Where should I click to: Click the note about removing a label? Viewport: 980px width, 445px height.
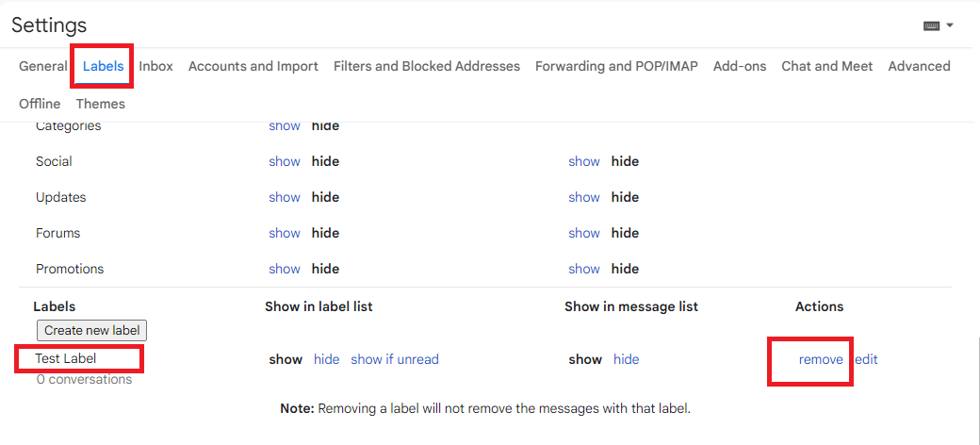click(x=485, y=409)
